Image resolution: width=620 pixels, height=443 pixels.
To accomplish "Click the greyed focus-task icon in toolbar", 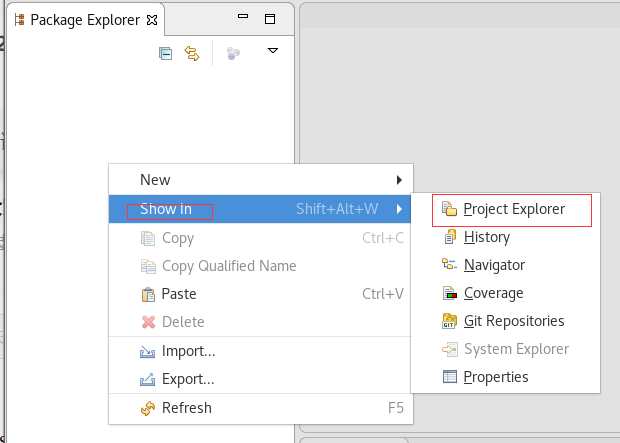I will (233, 53).
